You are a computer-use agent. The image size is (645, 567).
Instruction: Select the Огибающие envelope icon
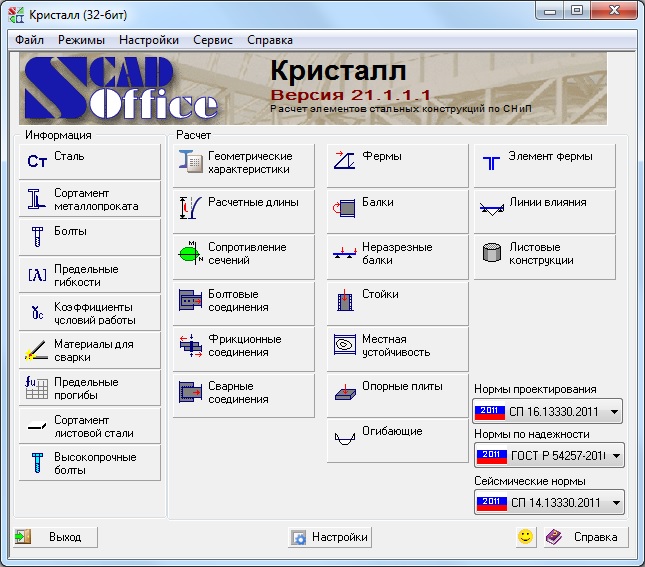[x=345, y=439]
